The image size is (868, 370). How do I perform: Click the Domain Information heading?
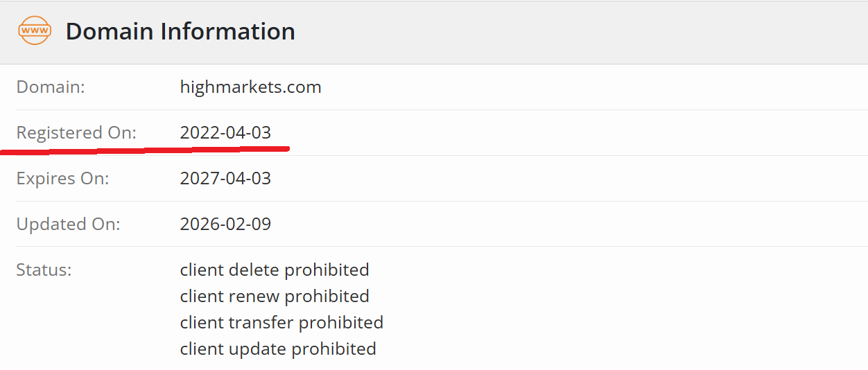click(x=180, y=31)
